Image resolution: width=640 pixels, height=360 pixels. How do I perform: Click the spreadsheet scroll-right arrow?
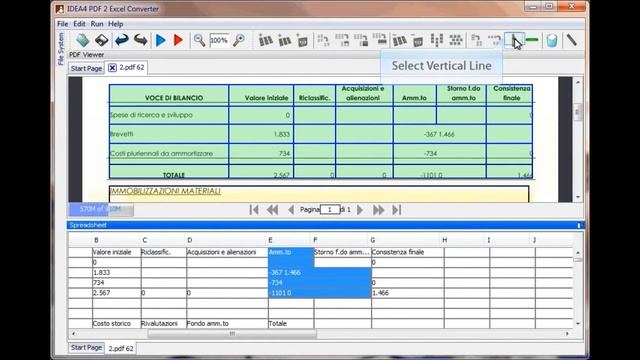[567, 334]
